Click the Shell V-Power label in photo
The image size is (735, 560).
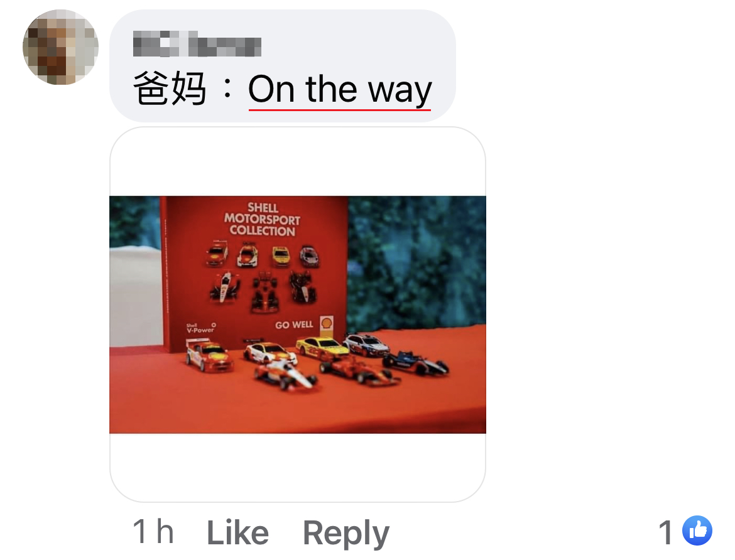200,328
